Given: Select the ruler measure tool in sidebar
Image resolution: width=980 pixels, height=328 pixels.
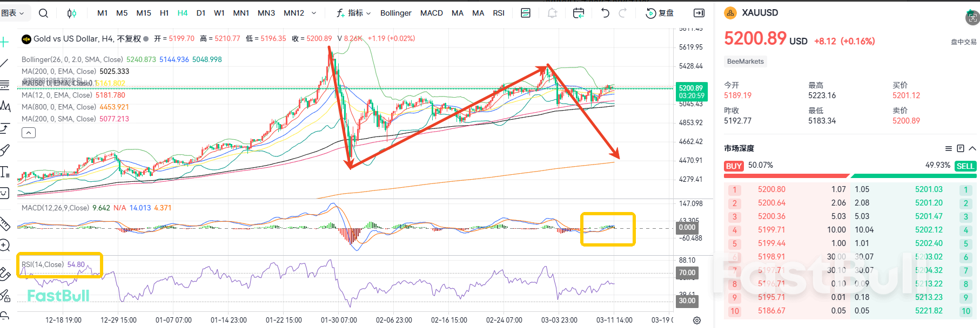Looking at the screenshot, I should pos(5,223).
